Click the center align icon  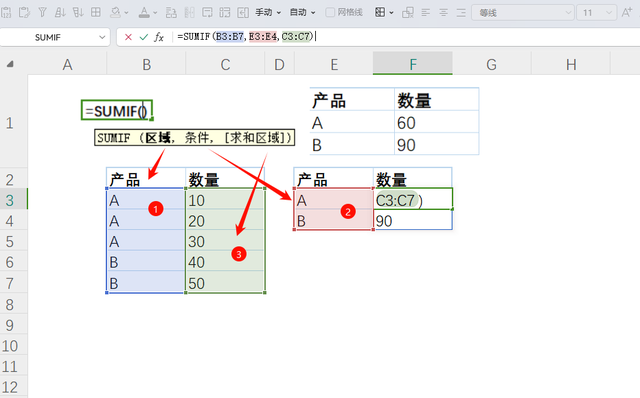tap(444, 13)
